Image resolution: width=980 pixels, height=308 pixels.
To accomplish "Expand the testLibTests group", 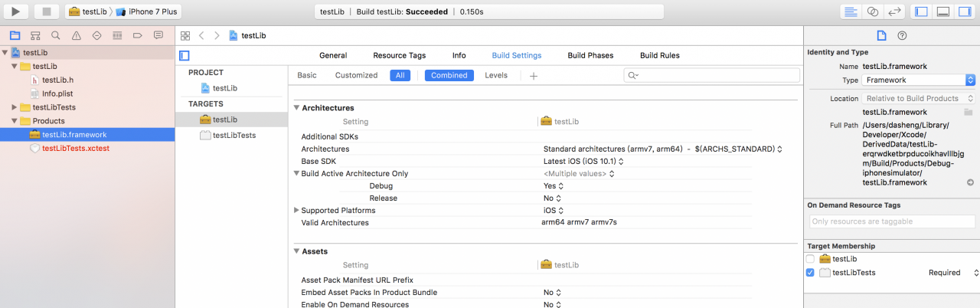I will (15, 107).
